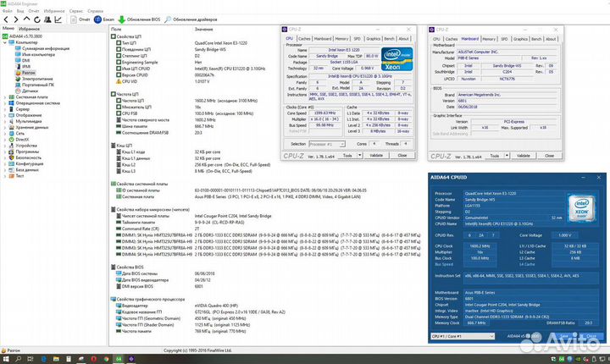The height and width of the screenshot is (364, 610).
Task: Click Tools button in CPU-Z Mainboard window
Action: (495, 156)
